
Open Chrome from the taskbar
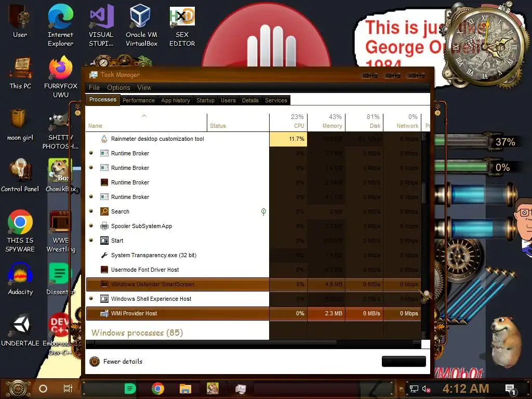point(158,389)
